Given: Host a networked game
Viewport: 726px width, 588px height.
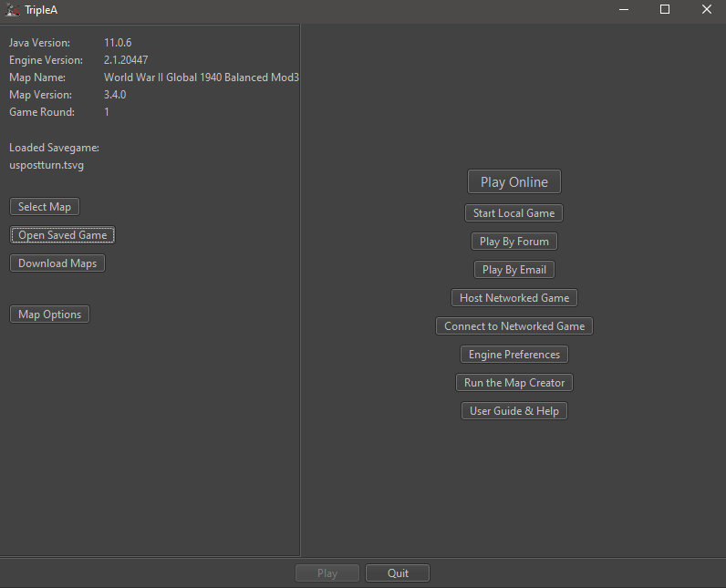Looking at the screenshot, I should 513,297.
